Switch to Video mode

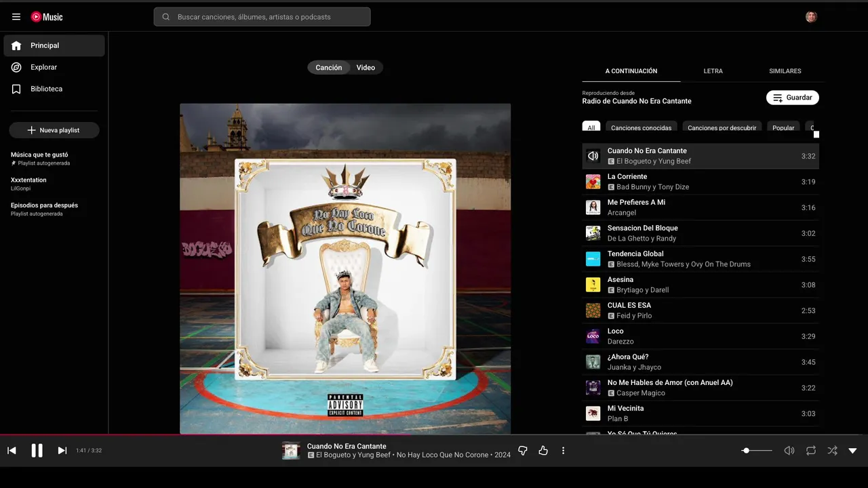click(x=366, y=68)
